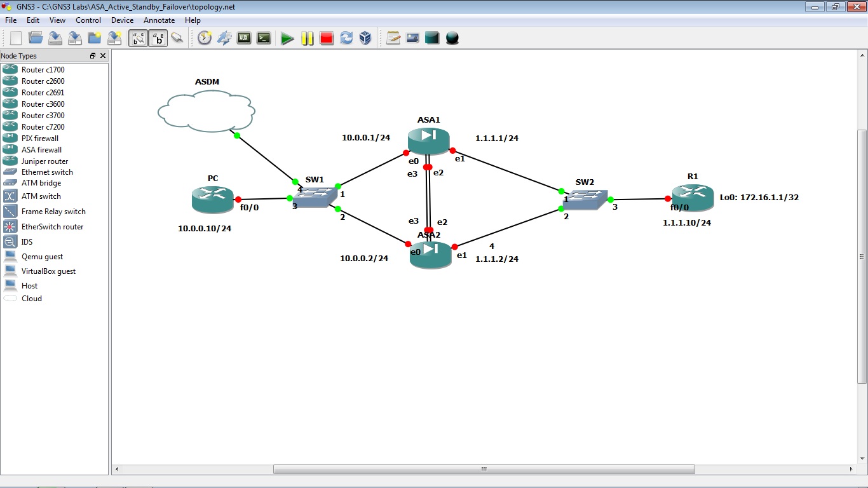This screenshot has width=868, height=488.
Task: Click the red Stop all devices icon
Action: coord(326,37)
